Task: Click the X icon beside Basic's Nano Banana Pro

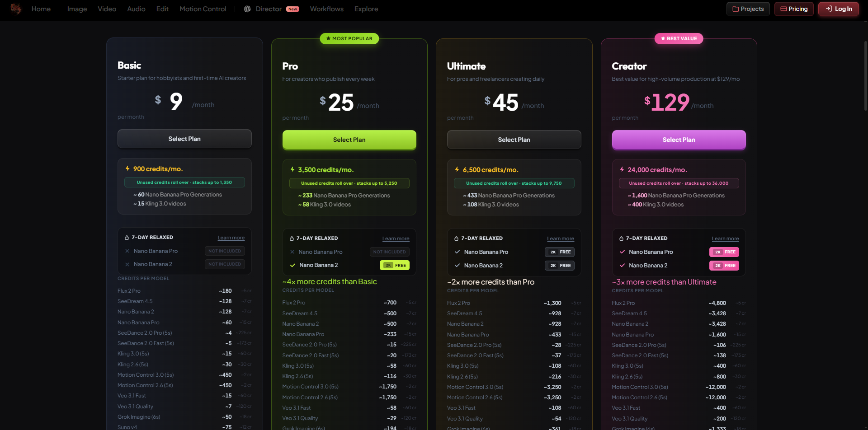Action: [127, 251]
